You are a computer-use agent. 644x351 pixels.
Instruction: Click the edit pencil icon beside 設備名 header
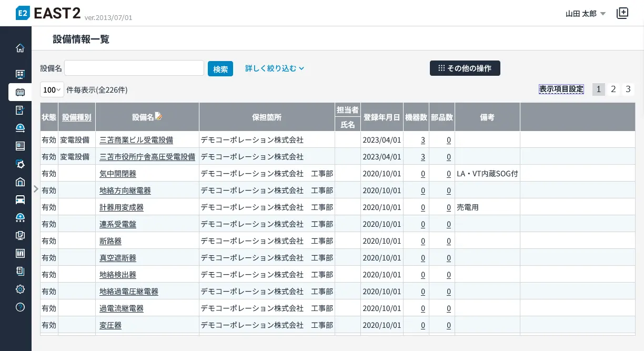158,117
